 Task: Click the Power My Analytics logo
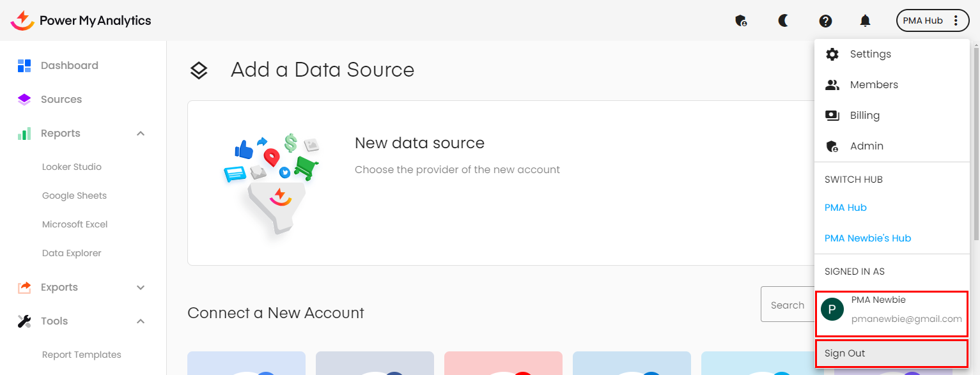tap(81, 20)
